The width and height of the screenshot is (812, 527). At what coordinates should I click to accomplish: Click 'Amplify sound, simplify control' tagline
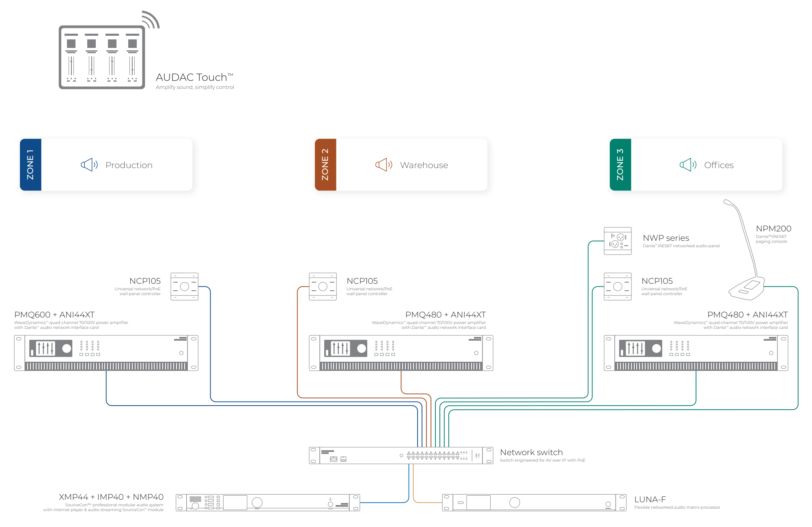click(x=195, y=87)
